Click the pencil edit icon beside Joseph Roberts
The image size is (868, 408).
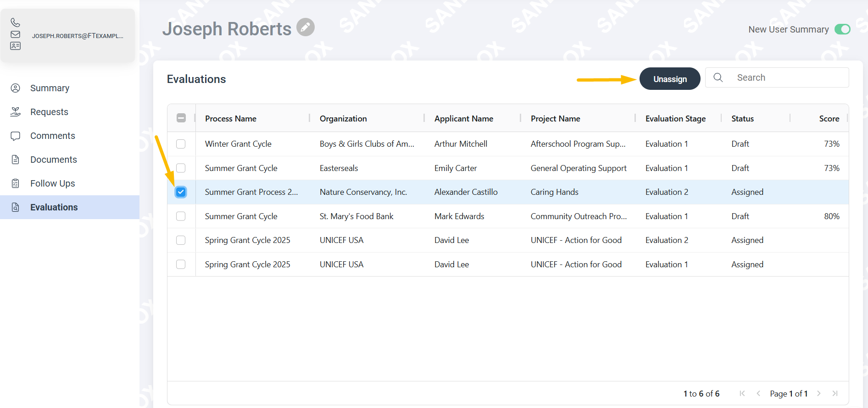[x=306, y=27]
